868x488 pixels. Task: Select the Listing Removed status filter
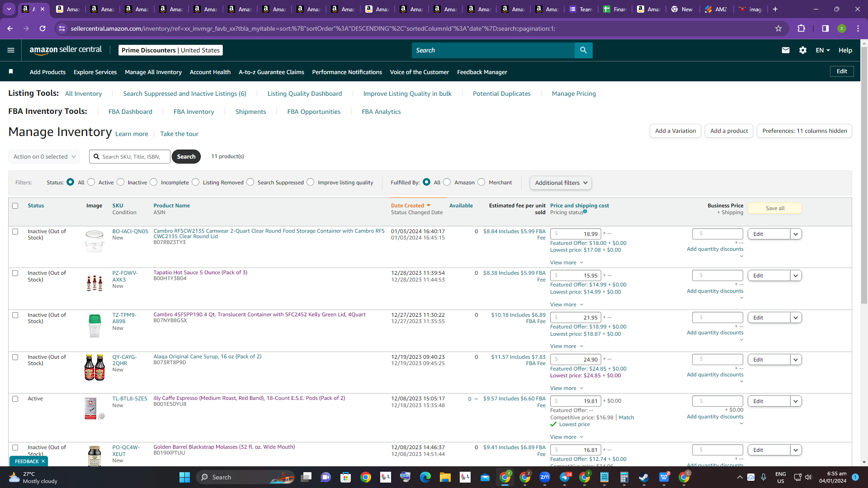195,182
